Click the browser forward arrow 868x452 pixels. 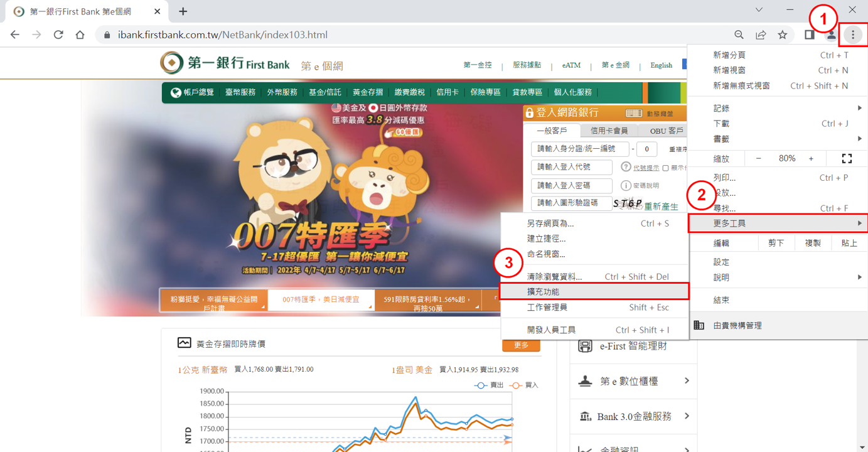click(x=36, y=35)
